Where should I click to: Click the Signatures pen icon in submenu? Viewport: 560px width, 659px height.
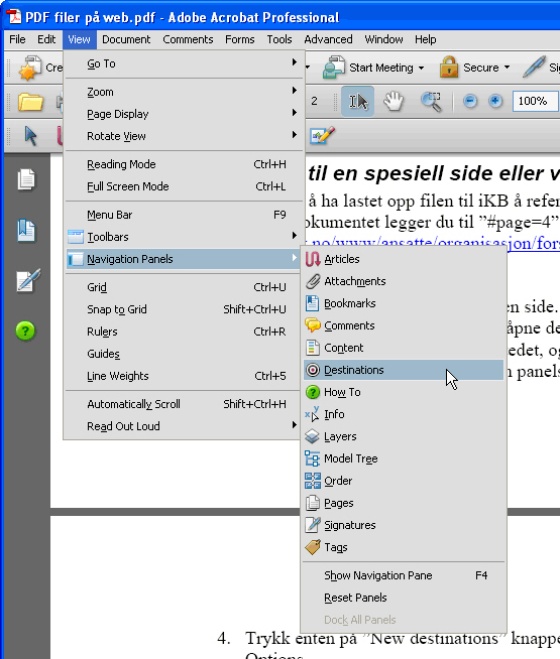[x=312, y=525]
